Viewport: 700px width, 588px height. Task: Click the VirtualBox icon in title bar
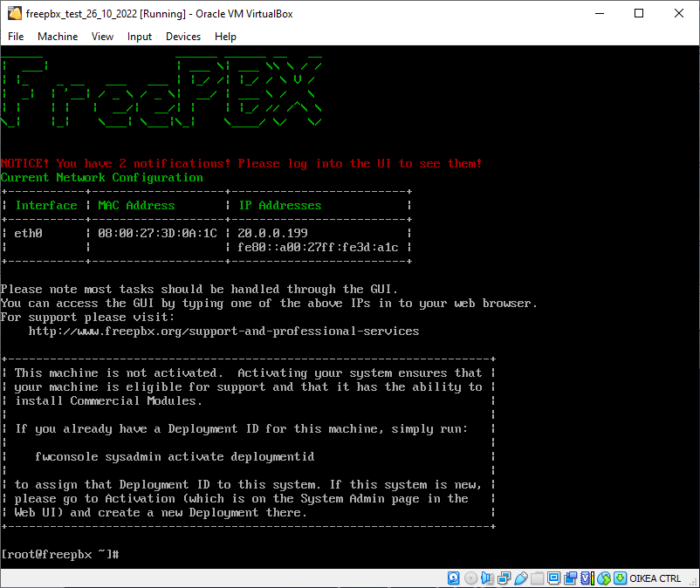pos(15,13)
